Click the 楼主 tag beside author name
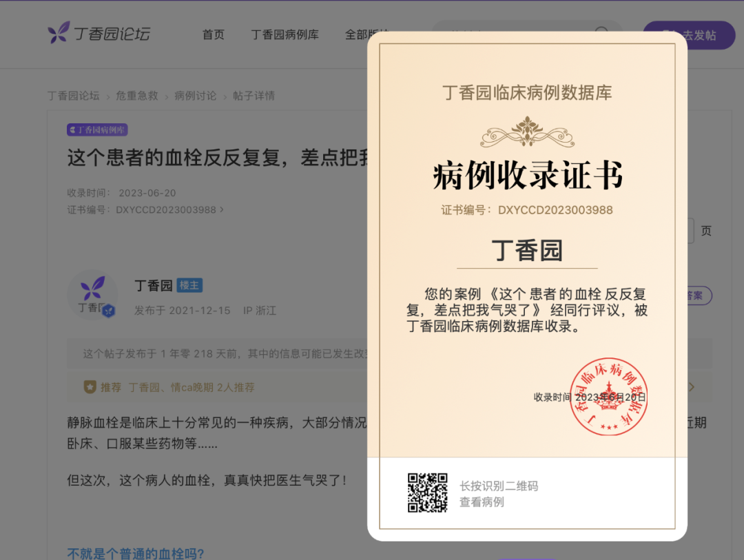 pyautogui.click(x=189, y=285)
